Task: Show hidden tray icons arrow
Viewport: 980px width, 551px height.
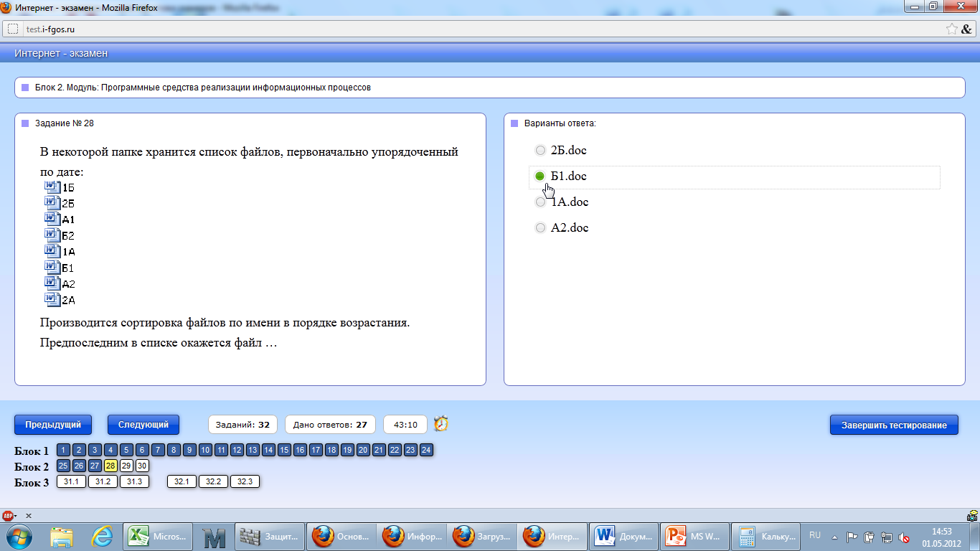Action: point(834,537)
